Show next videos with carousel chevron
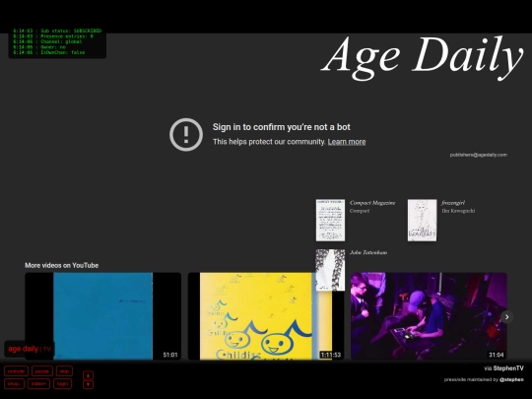Image resolution: width=532 pixels, height=399 pixels. coord(507,317)
